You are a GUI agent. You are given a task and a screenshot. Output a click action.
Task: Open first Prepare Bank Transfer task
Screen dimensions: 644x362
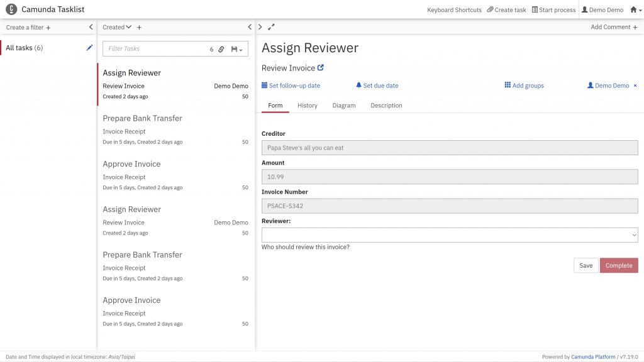(175, 129)
